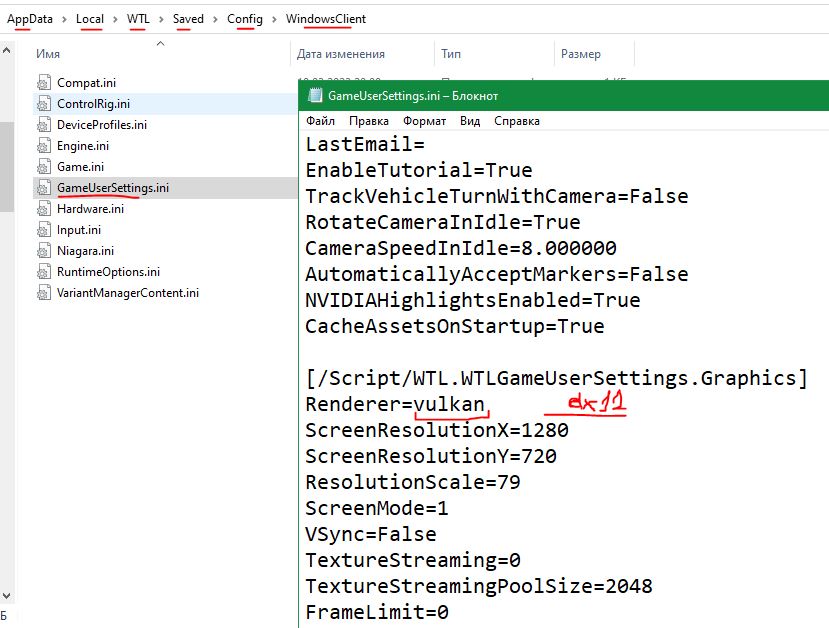This screenshot has width=829, height=628.
Task: Click the ControlRig.ini file icon
Action: point(44,104)
